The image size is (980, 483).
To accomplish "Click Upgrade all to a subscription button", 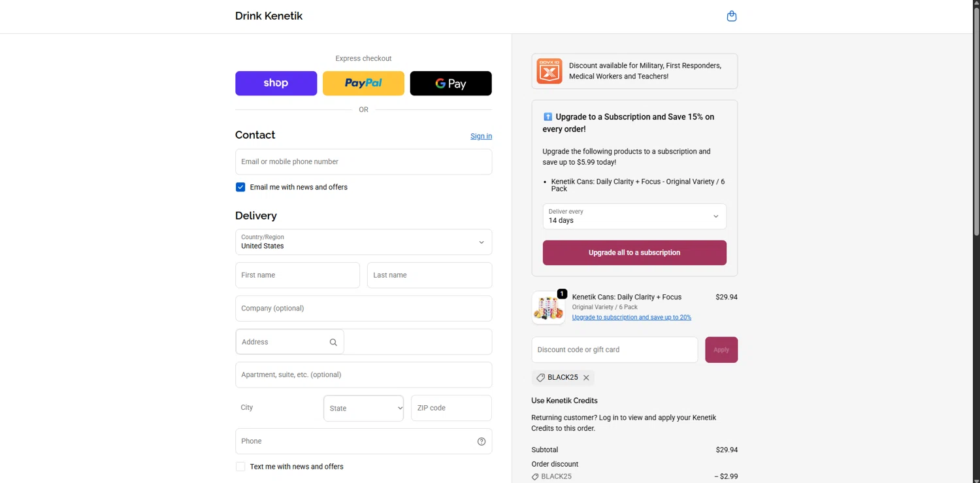I will point(634,253).
